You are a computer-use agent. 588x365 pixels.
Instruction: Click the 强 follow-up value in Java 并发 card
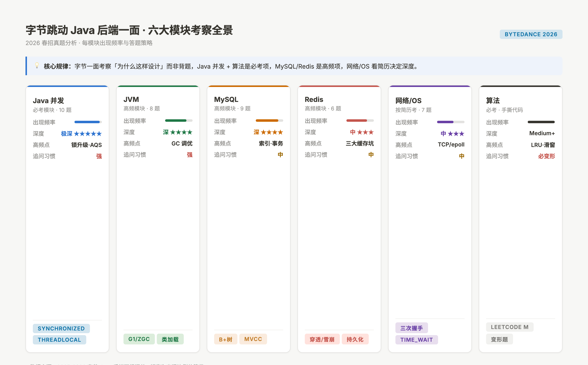(99, 156)
